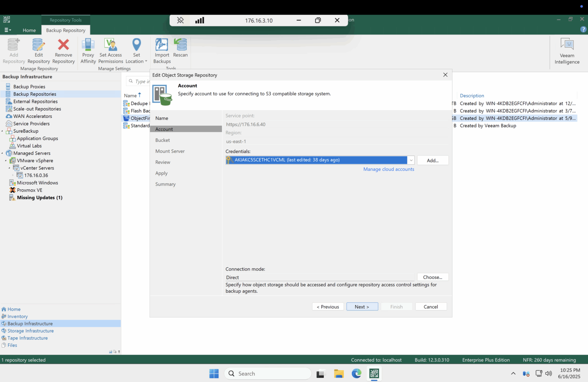The image size is (588, 382).
Task: Click the repository search field
Action: coord(139,81)
